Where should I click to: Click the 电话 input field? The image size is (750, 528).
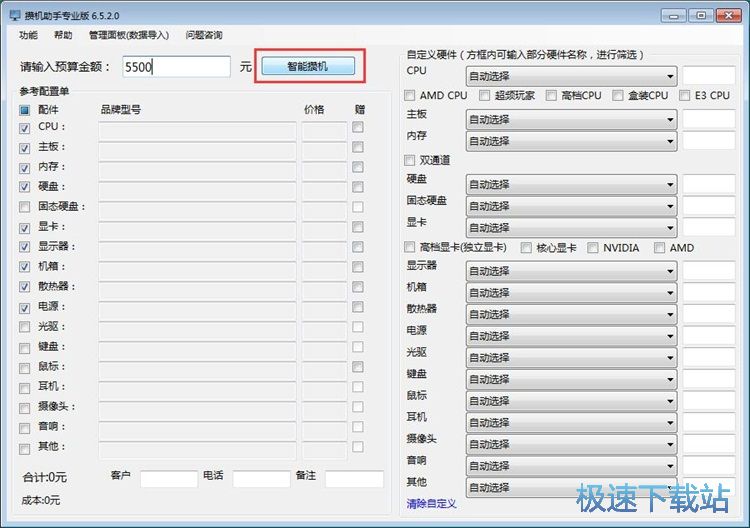pos(261,479)
